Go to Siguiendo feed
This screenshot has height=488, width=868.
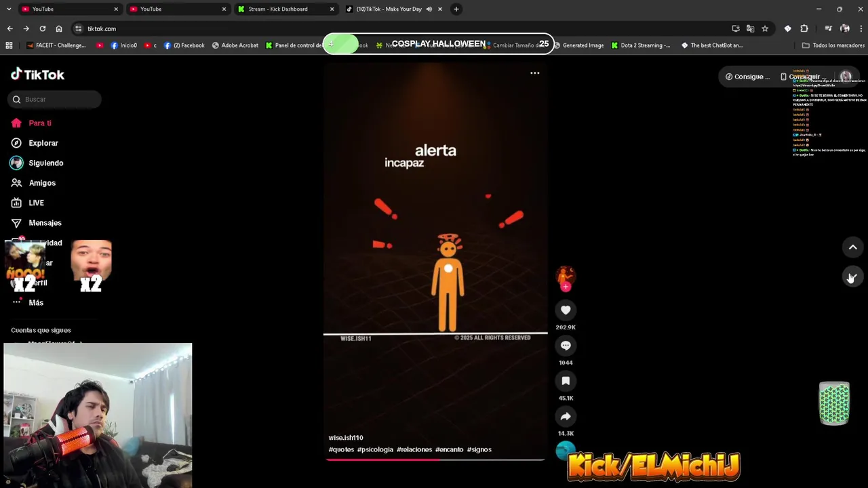click(x=46, y=163)
